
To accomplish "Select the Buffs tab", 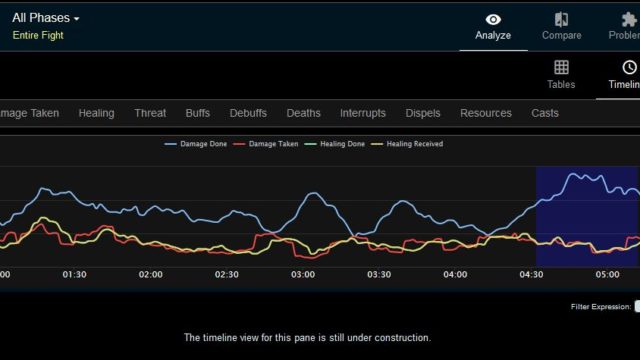I will point(198,113).
